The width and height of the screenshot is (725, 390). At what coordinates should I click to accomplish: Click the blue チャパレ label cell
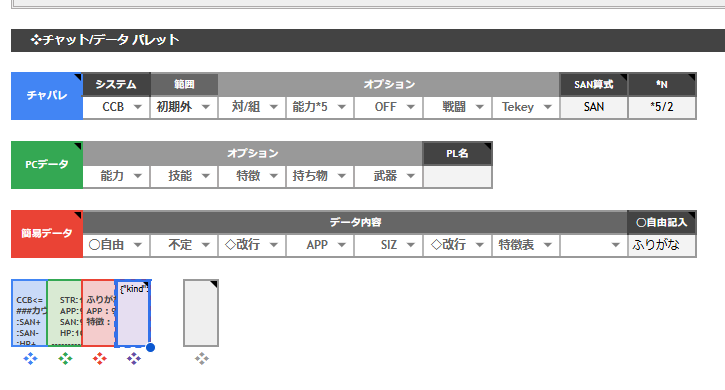tap(47, 96)
